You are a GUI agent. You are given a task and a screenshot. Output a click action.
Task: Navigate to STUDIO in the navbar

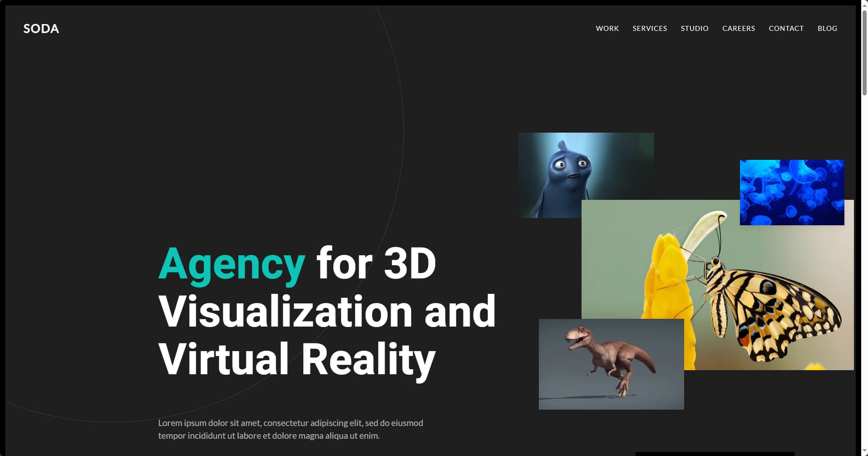pos(694,28)
